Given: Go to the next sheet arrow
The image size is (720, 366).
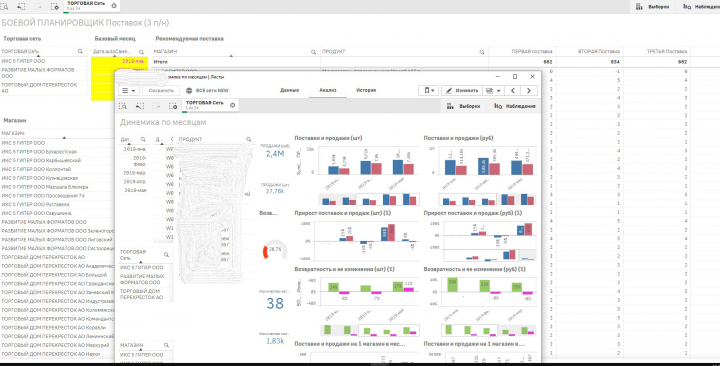Looking at the screenshot, I should (x=529, y=90).
